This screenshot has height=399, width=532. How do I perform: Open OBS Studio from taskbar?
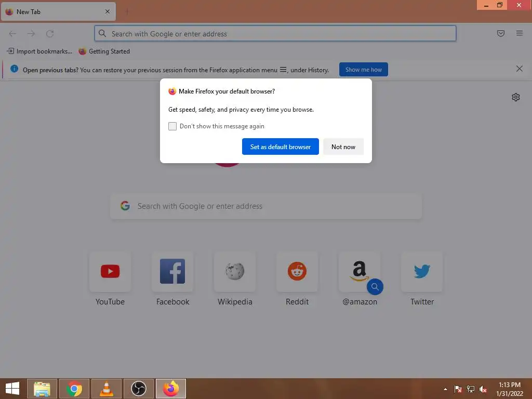tap(138, 389)
